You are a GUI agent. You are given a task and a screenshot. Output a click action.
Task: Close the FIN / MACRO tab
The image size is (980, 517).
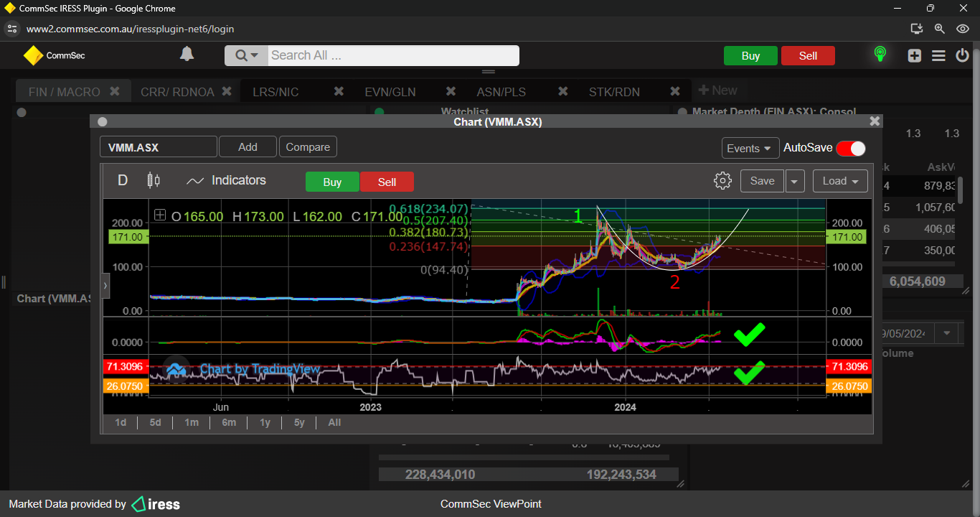click(115, 91)
